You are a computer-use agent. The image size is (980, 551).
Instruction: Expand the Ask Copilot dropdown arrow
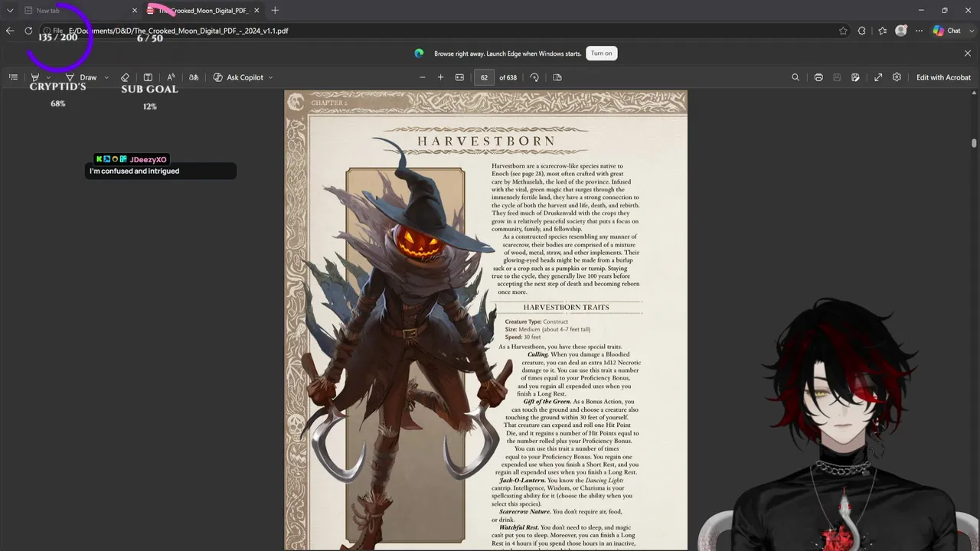[x=270, y=77]
